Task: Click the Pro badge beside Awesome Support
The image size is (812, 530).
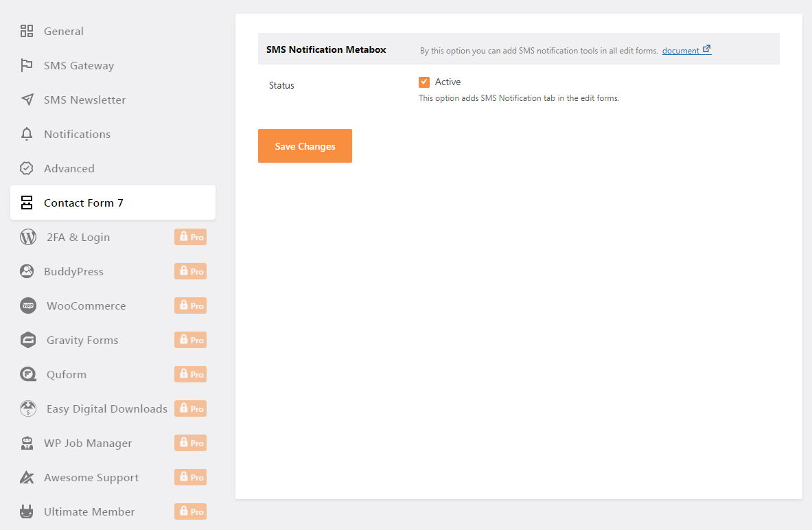Action: click(190, 477)
